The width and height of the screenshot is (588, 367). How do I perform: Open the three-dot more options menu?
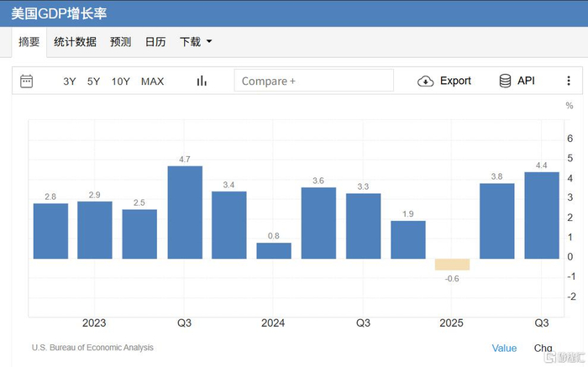coord(569,81)
